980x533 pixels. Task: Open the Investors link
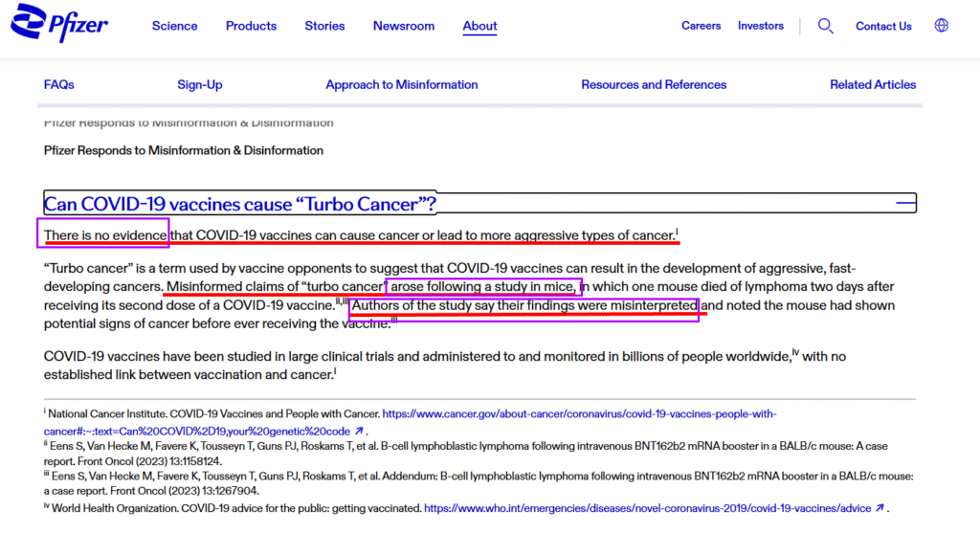point(761,26)
